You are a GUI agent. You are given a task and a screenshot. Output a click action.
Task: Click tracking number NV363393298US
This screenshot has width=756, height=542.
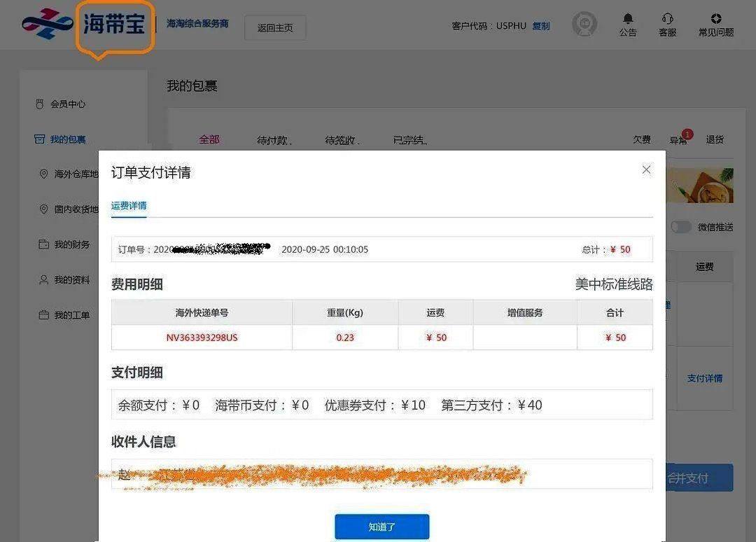coord(202,338)
